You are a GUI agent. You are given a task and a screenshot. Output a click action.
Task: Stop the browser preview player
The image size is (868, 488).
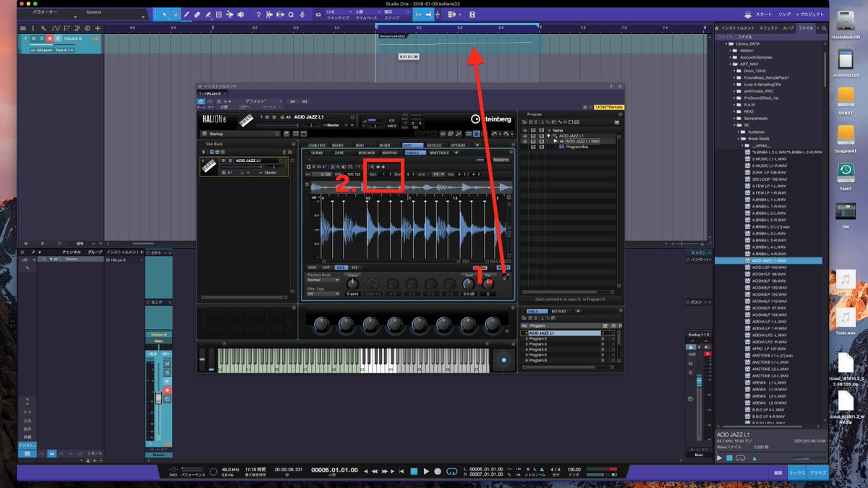coord(730,458)
